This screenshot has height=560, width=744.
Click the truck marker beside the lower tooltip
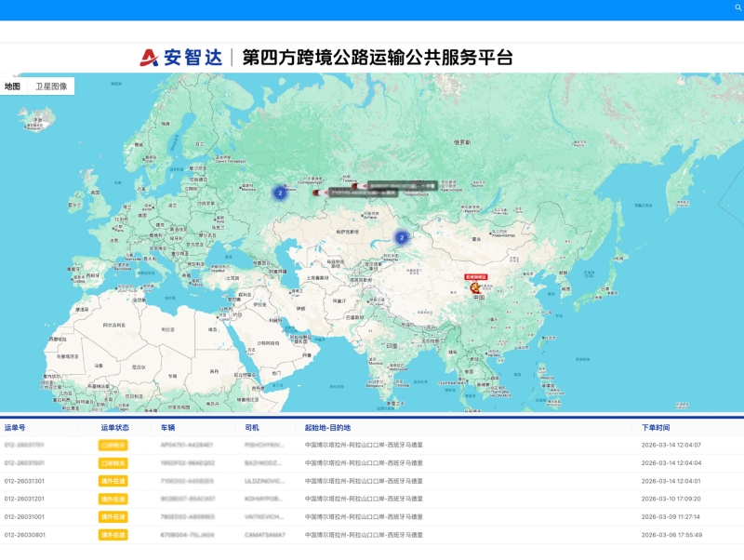(x=320, y=193)
